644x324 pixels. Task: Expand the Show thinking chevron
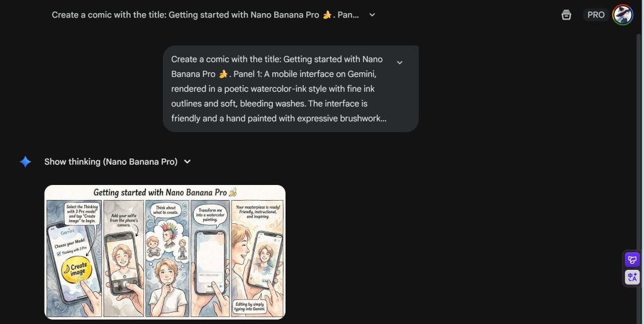point(187,162)
